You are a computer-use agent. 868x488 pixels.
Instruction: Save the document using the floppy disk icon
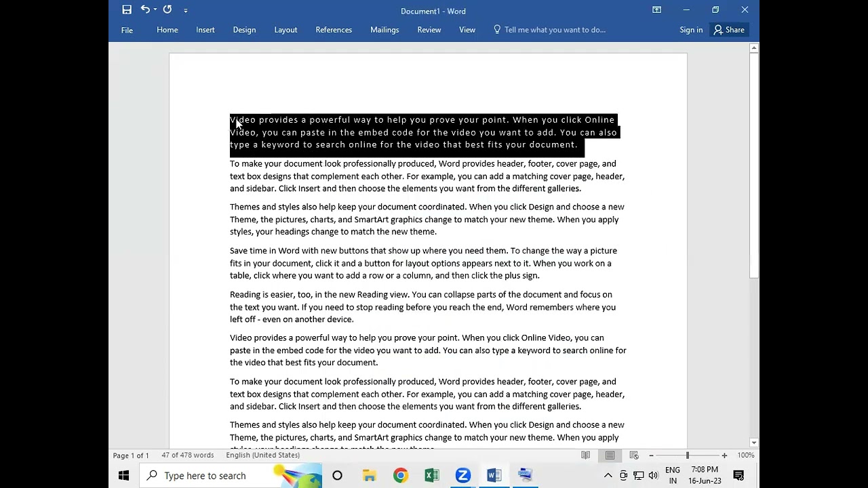(127, 9)
